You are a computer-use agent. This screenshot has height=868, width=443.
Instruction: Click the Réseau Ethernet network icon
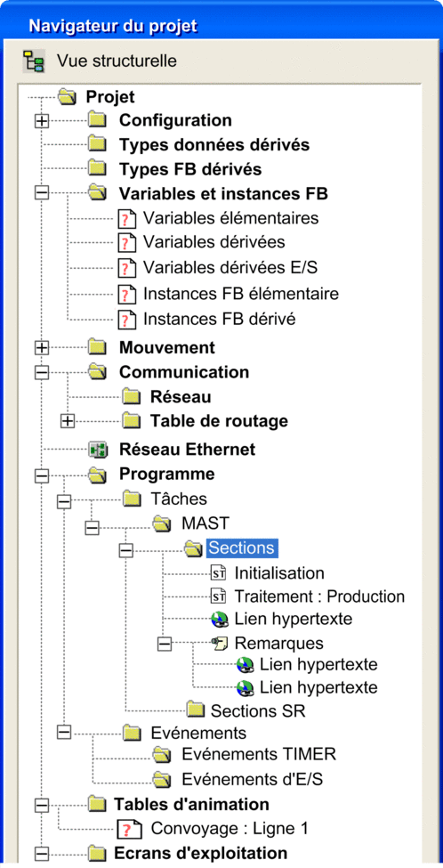click(98, 450)
